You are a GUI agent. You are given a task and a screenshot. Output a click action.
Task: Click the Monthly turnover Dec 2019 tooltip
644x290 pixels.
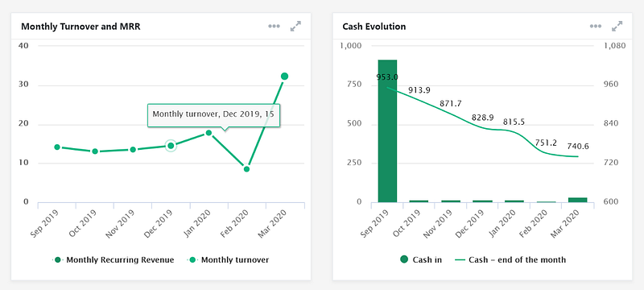click(213, 114)
